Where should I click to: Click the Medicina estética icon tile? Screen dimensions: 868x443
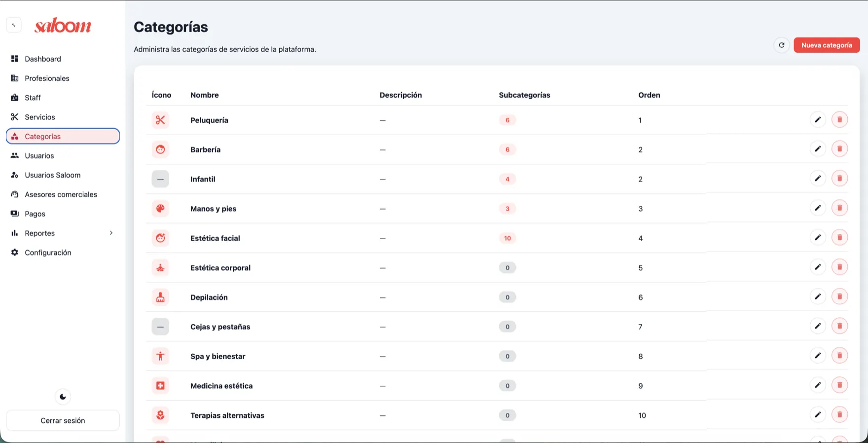[160, 386]
